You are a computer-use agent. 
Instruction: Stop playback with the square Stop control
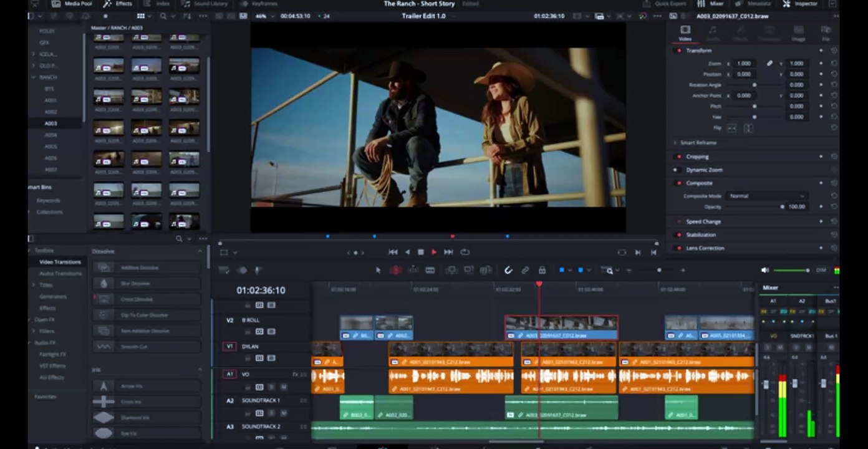[x=421, y=252]
